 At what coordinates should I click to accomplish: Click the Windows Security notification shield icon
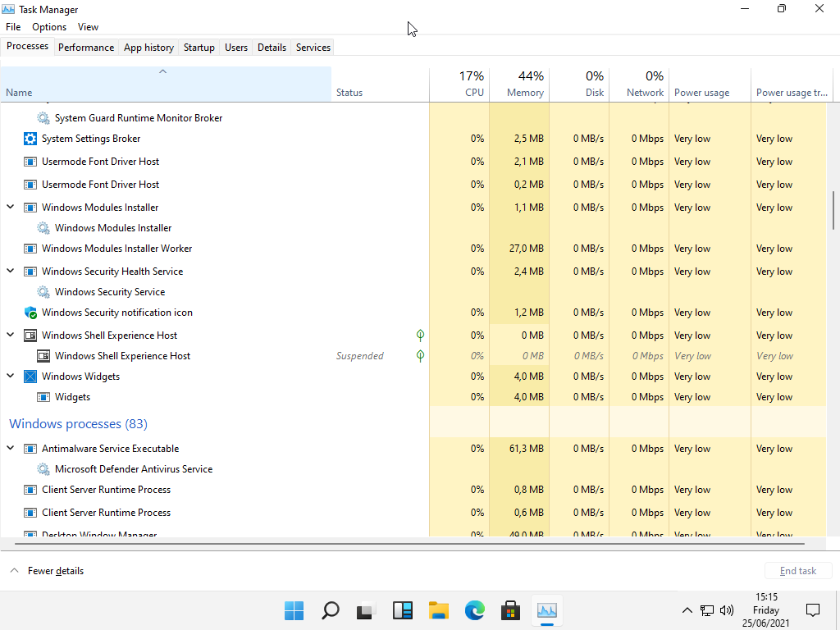pyautogui.click(x=31, y=313)
